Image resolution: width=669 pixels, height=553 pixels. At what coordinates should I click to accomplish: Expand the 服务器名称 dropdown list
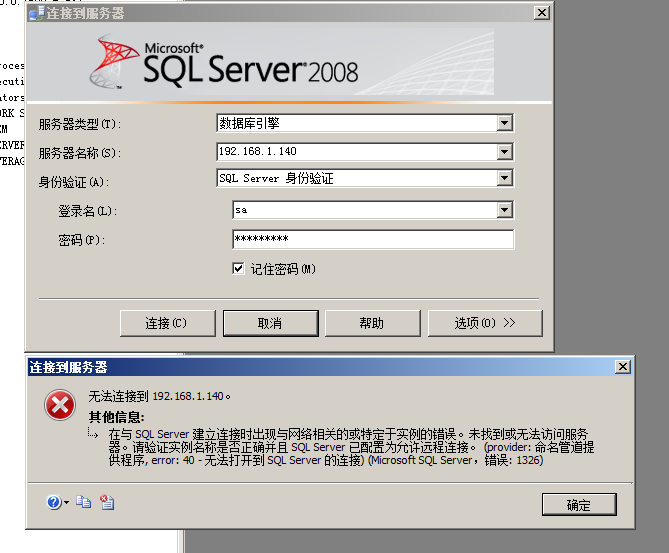[x=504, y=152]
